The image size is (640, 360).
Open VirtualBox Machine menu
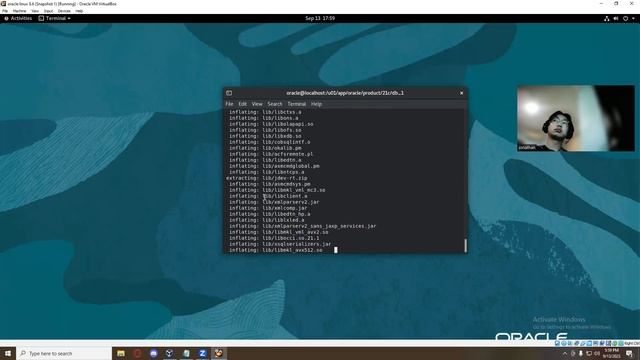pos(19,11)
